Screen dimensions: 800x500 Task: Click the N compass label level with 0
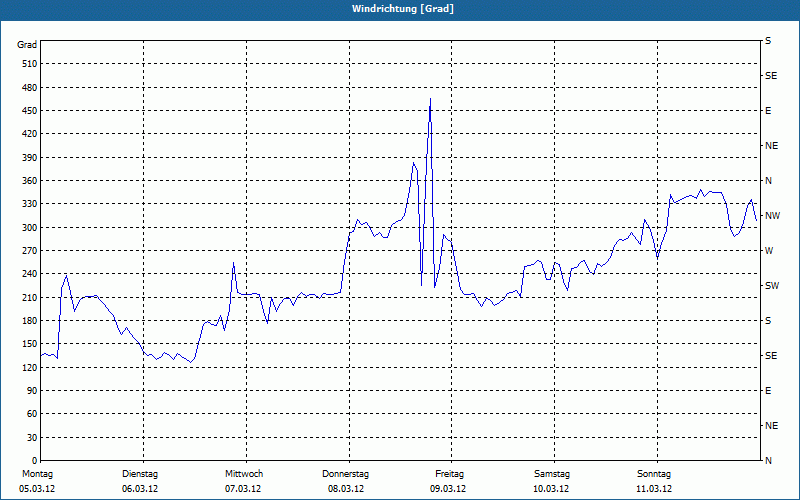[x=768, y=461]
